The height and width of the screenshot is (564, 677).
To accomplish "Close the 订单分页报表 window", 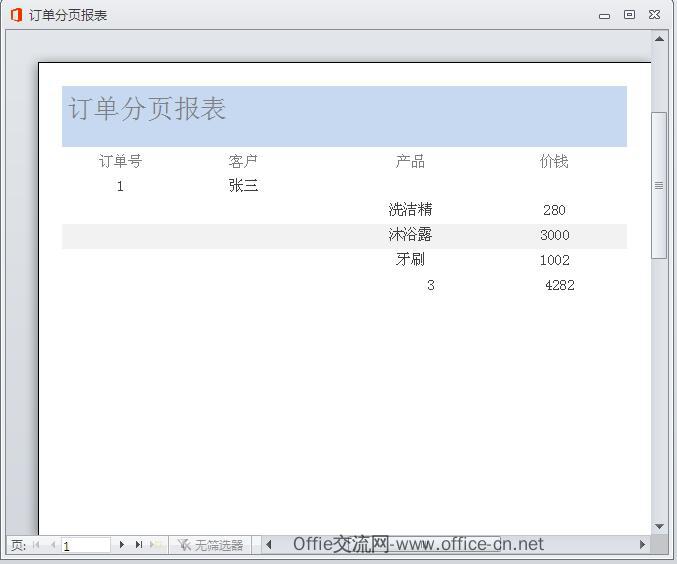I will tap(655, 15).
